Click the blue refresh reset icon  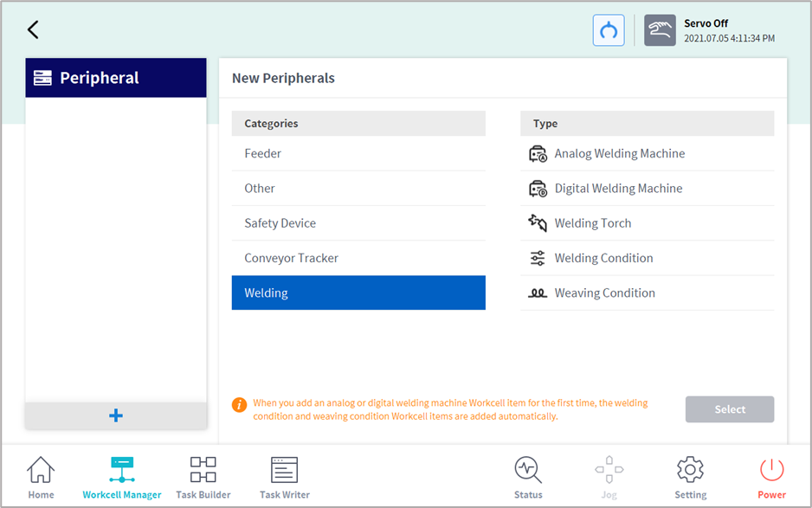(609, 30)
